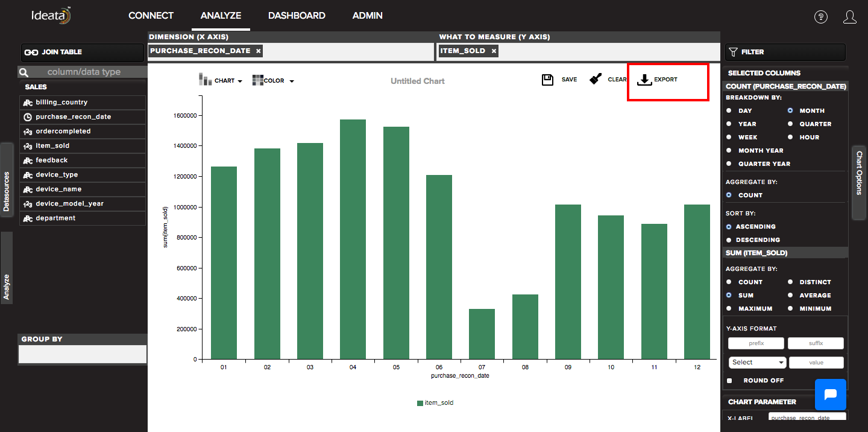This screenshot has width=868, height=432.
Task: Open the FILTER panel on the right
Action: click(x=785, y=52)
